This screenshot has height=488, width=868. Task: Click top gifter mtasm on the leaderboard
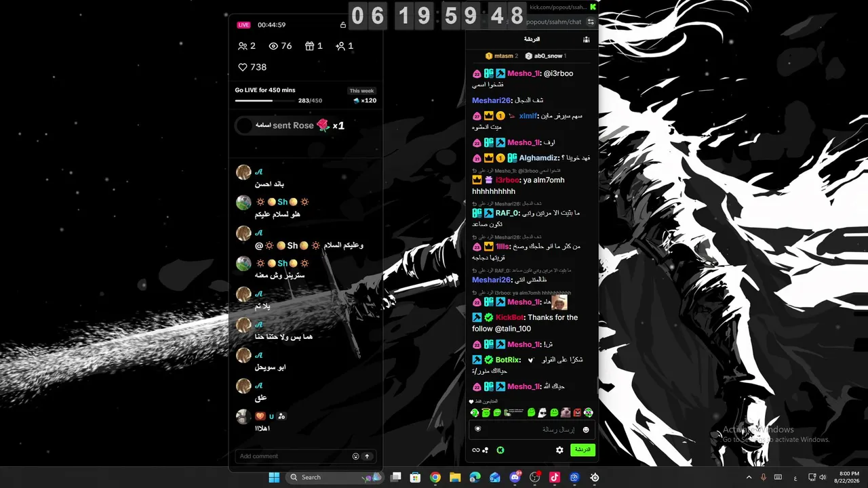[x=502, y=56]
